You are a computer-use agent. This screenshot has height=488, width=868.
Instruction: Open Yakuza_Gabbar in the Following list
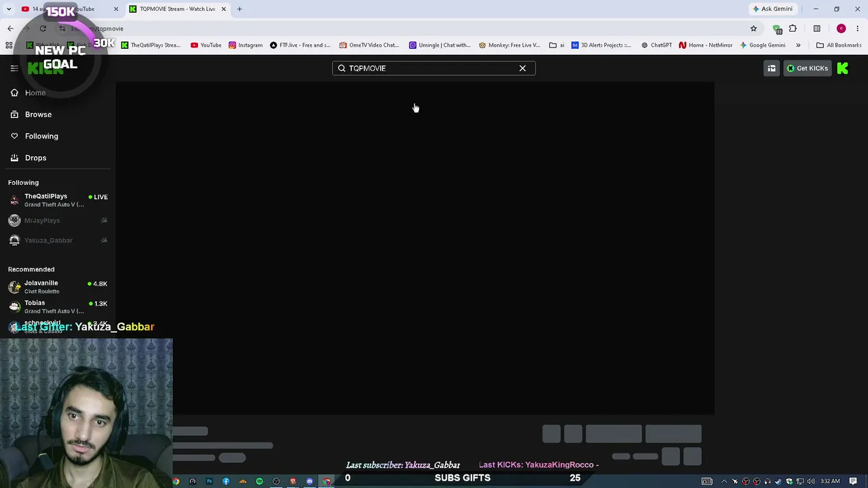[x=58, y=240]
